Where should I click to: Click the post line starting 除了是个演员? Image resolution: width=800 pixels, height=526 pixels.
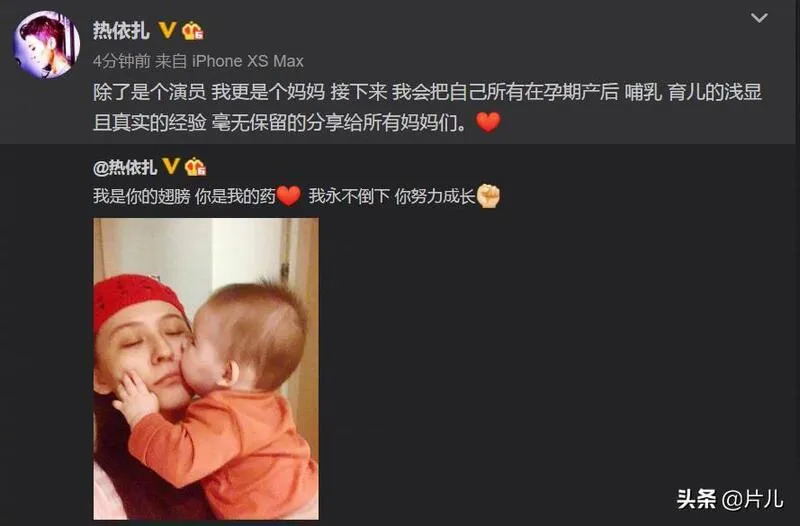tap(427, 92)
